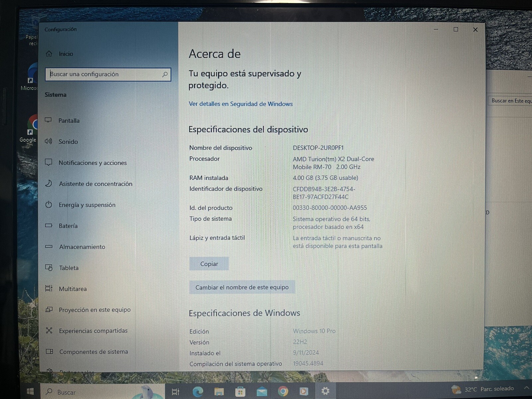Open Notificaciones y acciones settings
This screenshot has height=399, width=532.
[92, 163]
